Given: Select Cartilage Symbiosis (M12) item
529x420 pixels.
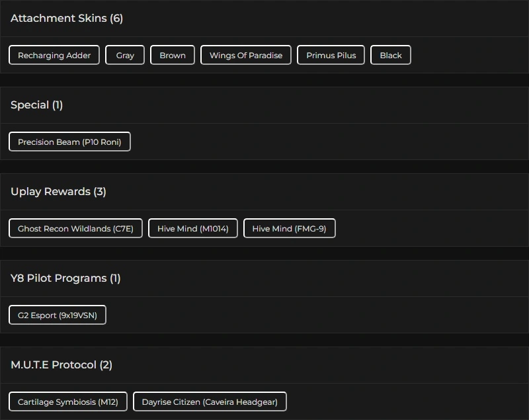Looking at the screenshot, I should tap(68, 402).
